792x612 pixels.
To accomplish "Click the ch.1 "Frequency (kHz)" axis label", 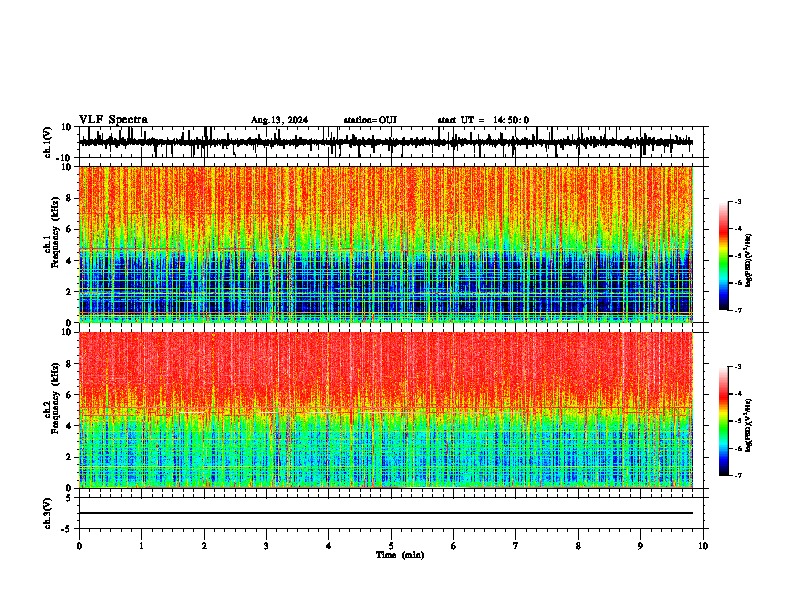I will pos(55,232).
